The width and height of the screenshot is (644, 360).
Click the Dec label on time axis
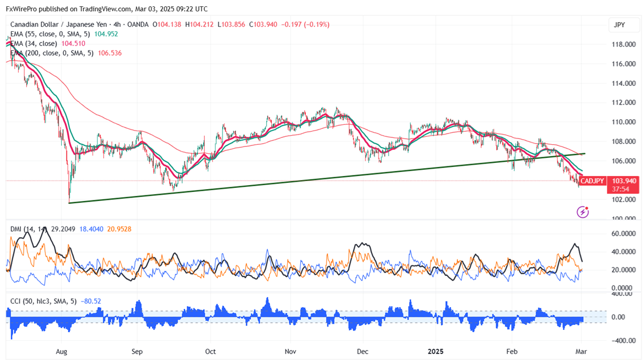[x=363, y=351]
